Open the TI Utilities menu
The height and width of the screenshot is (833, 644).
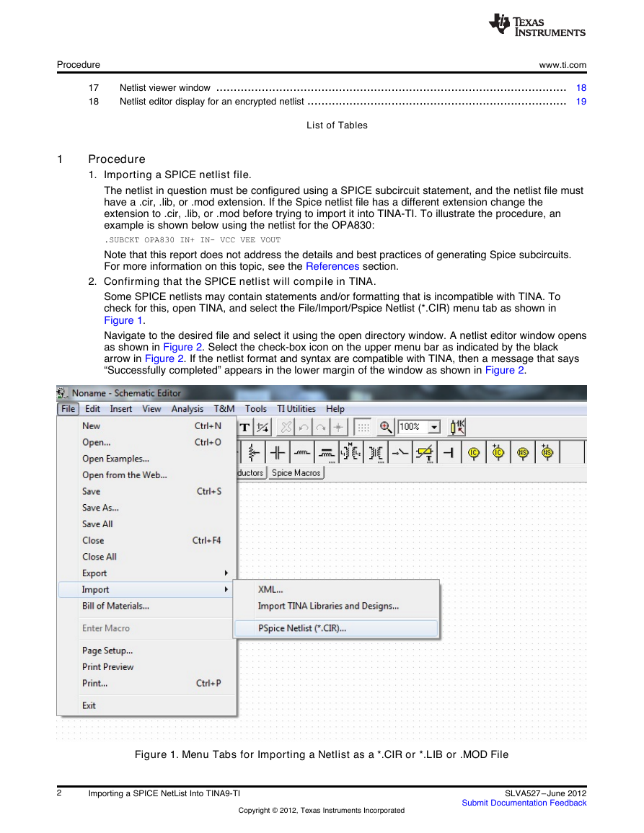(296, 409)
